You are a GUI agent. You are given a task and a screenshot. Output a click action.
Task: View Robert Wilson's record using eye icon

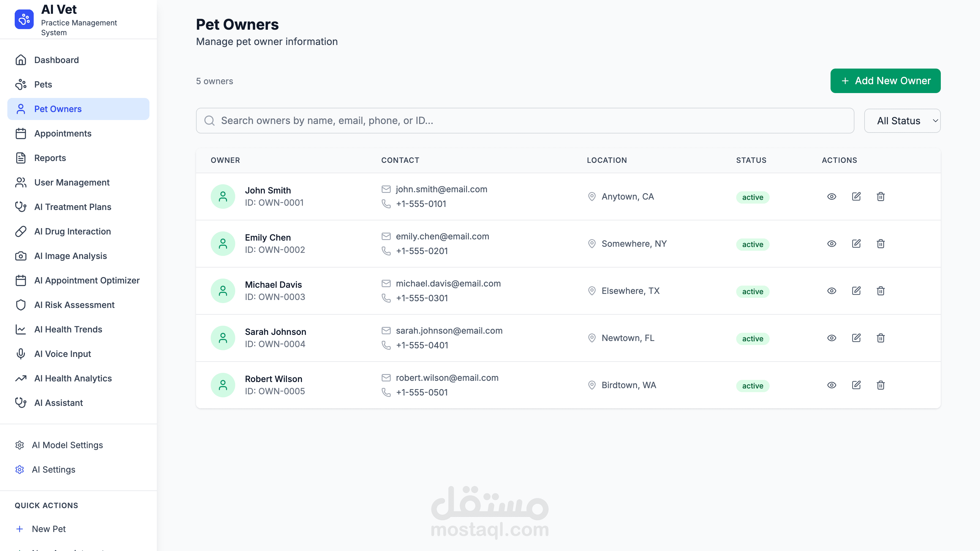tap(832, 385)
